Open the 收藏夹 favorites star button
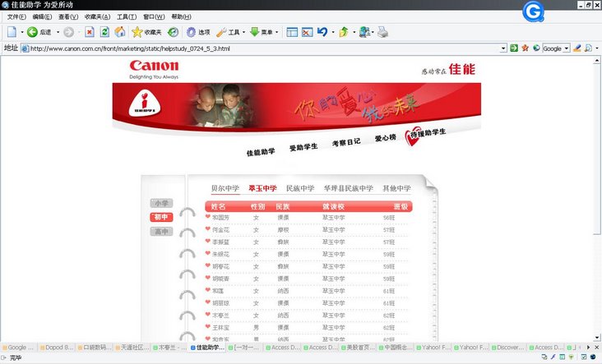The image size is (602, 364). [x=146, y=32]
